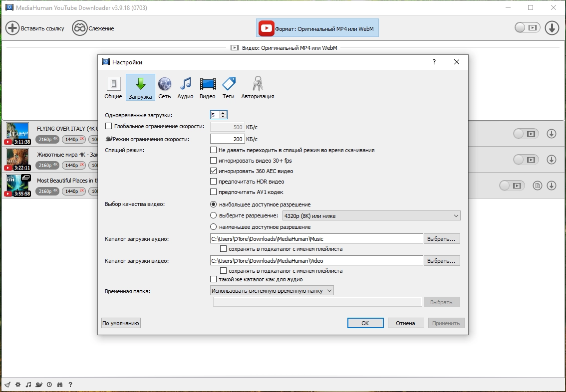This screenshot has height=392, width=566.
Task: Download the Most Beautiful Places video
Action: [551, 186]
